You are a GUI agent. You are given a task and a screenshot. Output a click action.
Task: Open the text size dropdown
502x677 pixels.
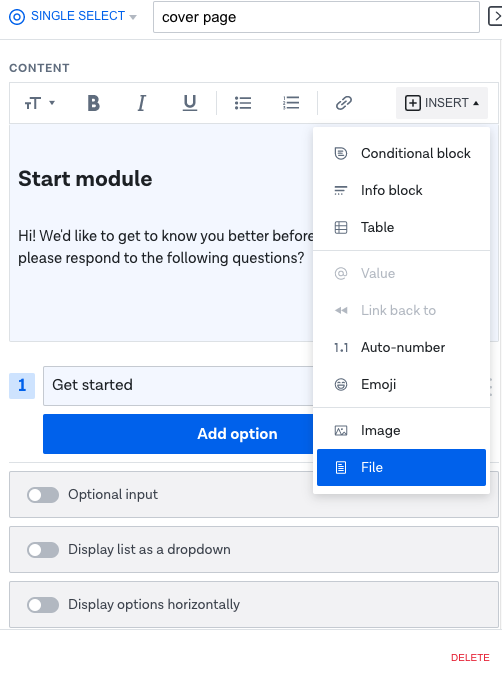(39, 103)
